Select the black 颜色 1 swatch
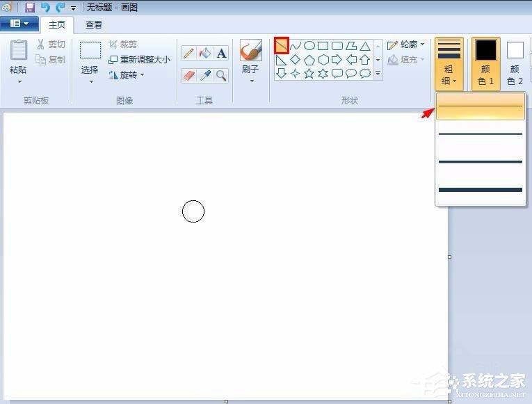Image resolution: width=532 pixels, height=404 pixels. tap(485, 50)
